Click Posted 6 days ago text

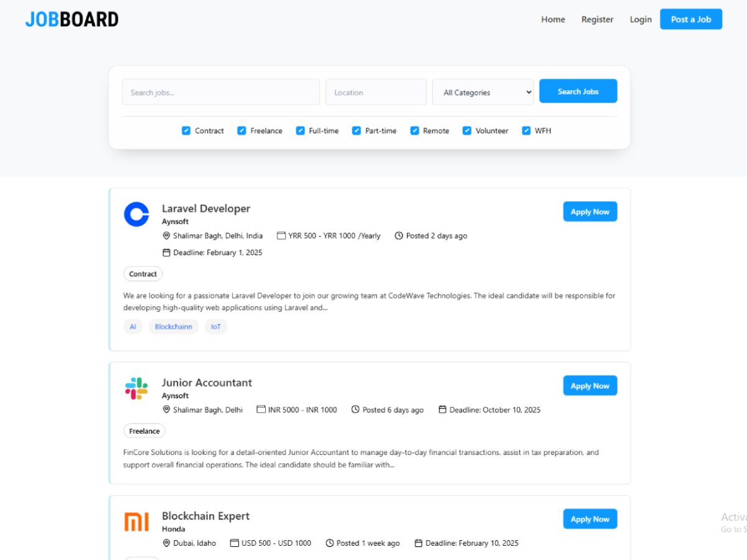(x=393, y=409)
